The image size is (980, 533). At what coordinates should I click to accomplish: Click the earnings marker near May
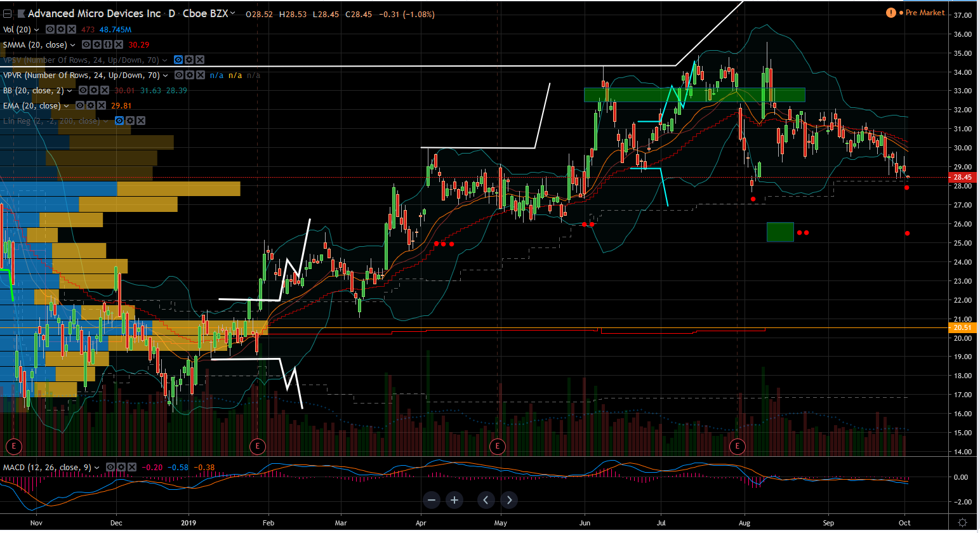(x=497, y=446)
